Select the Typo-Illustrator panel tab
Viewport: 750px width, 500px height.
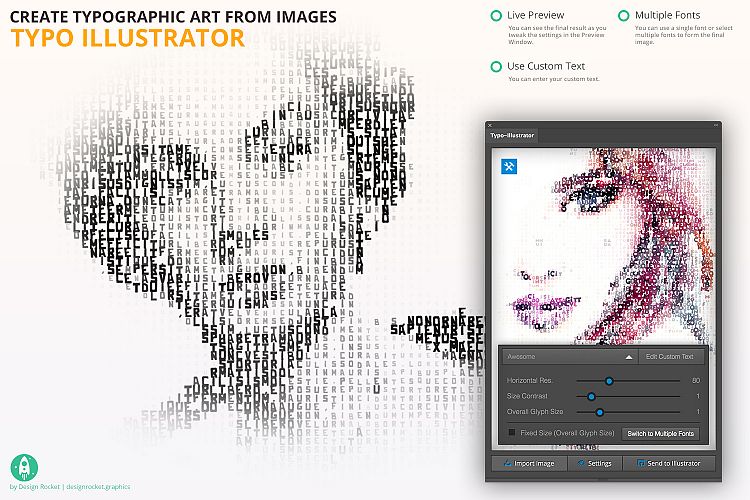(512, 135)
